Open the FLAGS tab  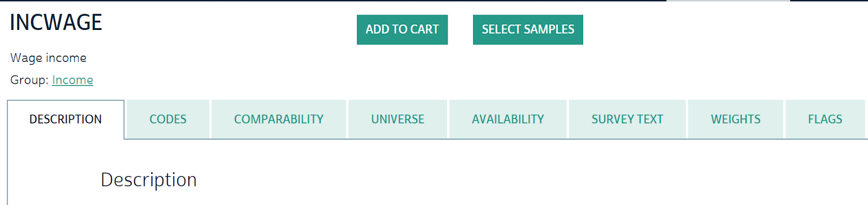(x=825, y=119)
